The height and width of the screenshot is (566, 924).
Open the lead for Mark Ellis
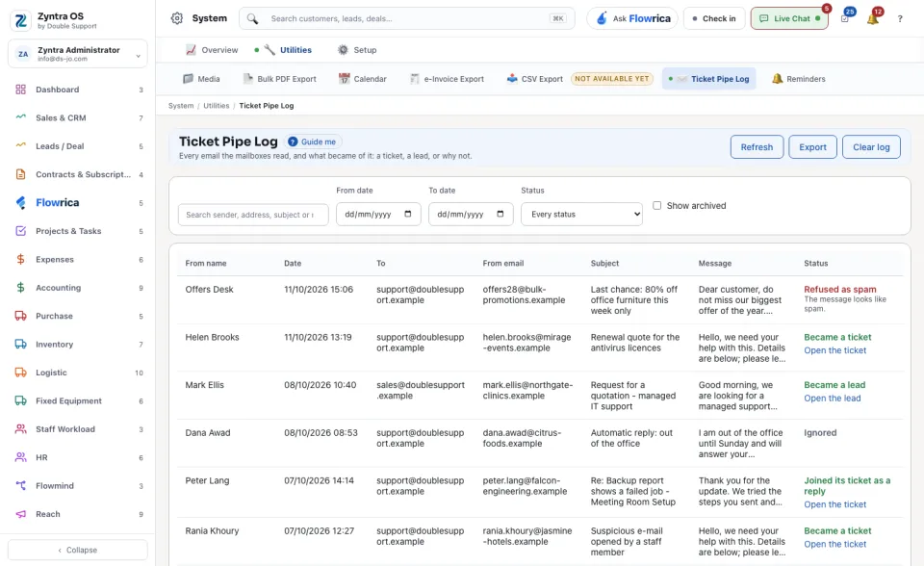(832, 398)
